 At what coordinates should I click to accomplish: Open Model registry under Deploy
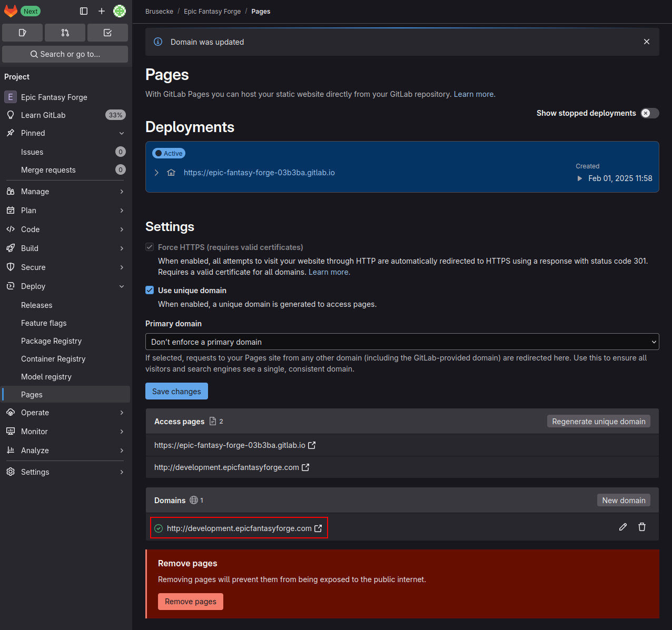(x=66, y=377)
